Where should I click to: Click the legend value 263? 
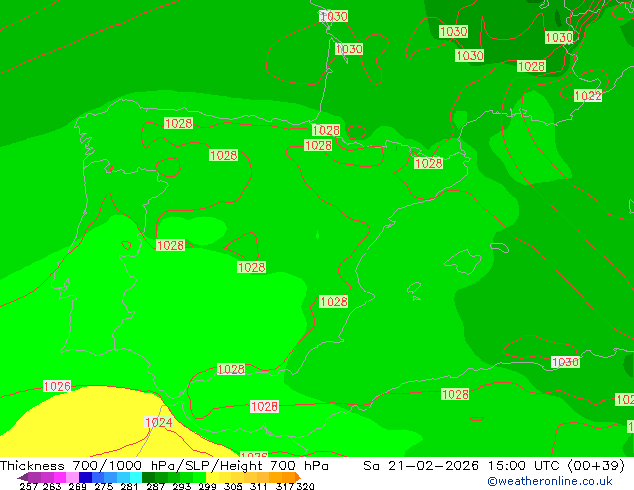click(x=52, y=486)
